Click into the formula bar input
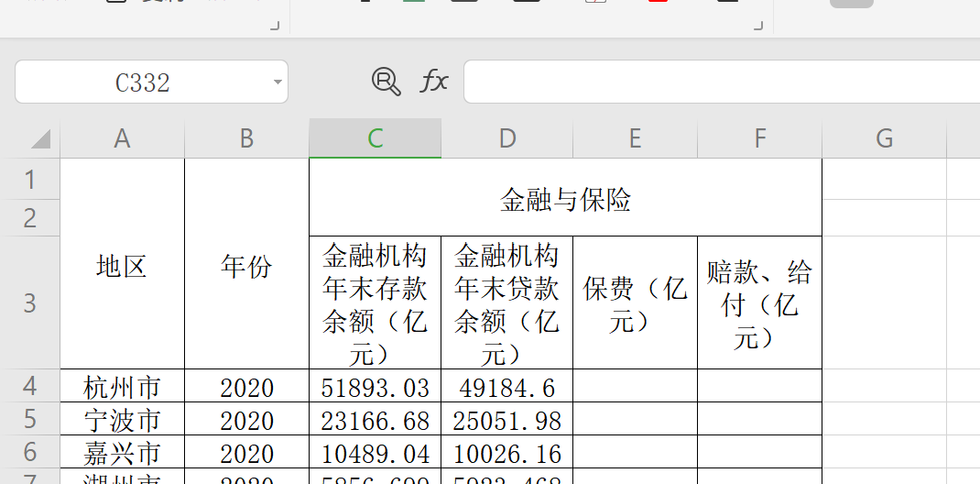 [x=722, y=82]
